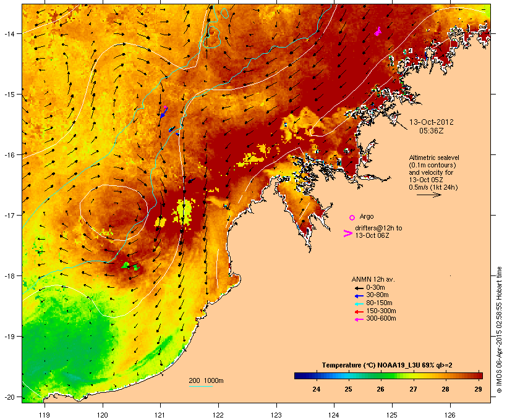Click the blue 30-80m legend arrow
507x420 pixels.
coord(359,296)
